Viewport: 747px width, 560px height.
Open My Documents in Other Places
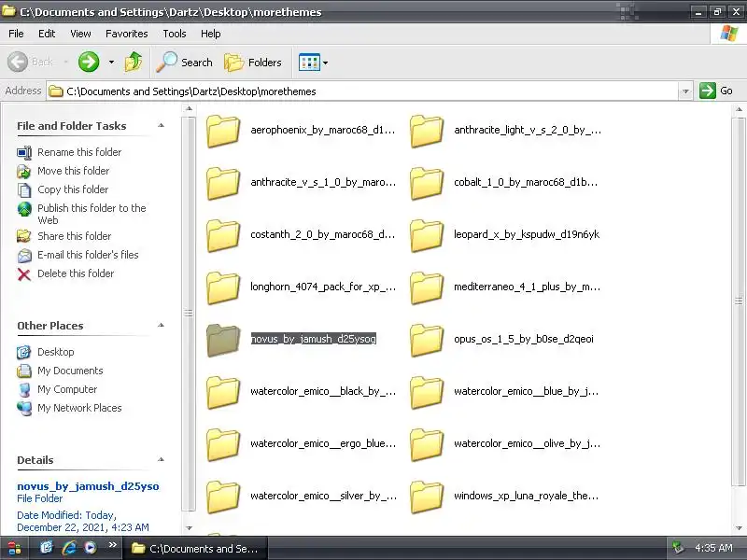click(70, 371)
